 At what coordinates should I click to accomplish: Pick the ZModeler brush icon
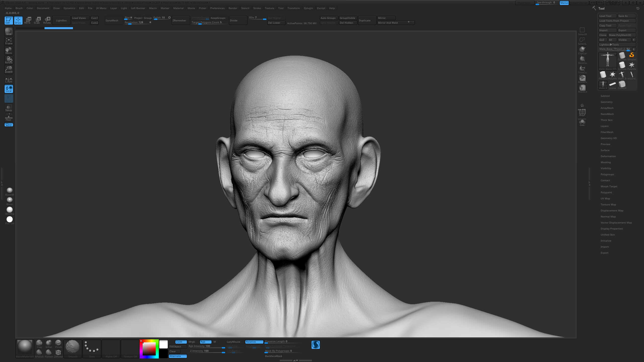(x=58, y=353)
